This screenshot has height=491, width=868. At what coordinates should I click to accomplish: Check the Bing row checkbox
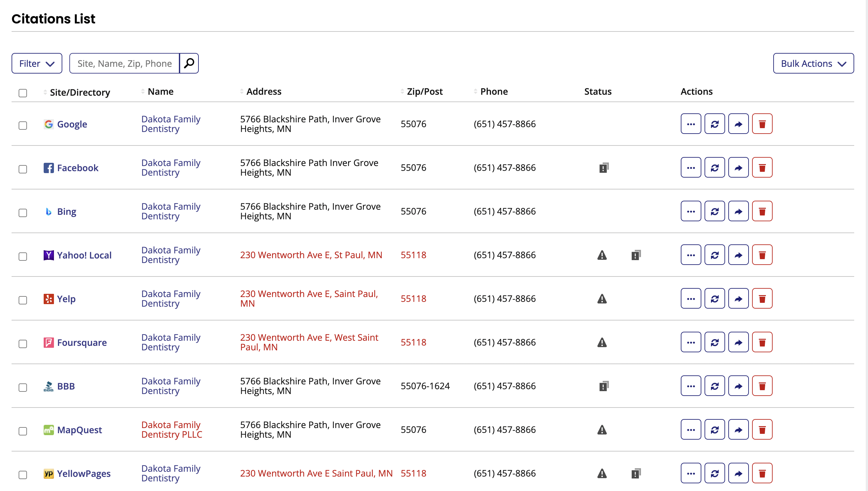[22, 213]
